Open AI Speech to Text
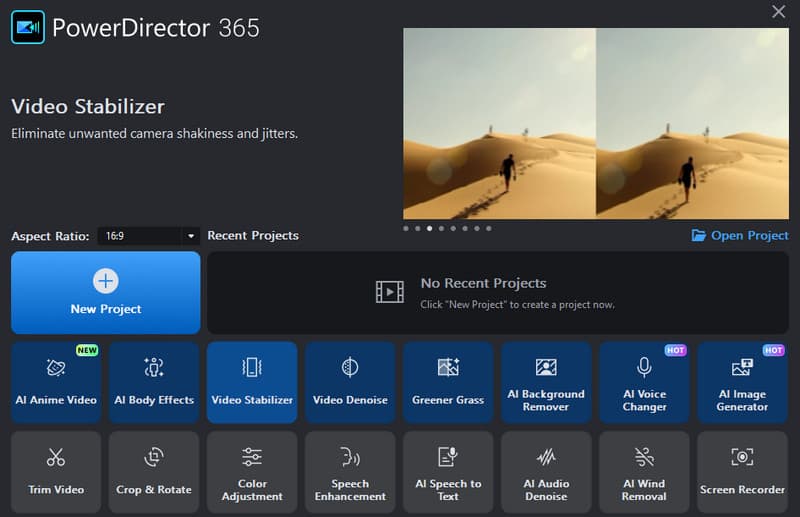This screenshot has width=800, height=517. coord(448,472)
